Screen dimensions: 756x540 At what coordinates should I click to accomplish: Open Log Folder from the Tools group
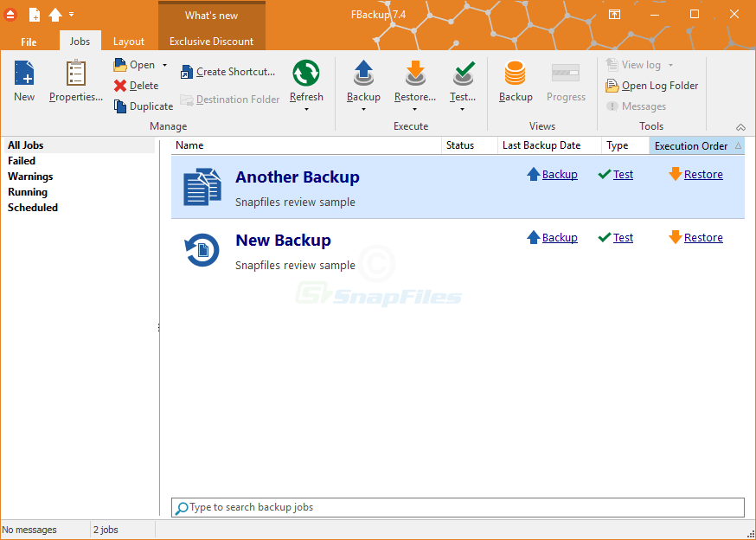pos(652,86)
